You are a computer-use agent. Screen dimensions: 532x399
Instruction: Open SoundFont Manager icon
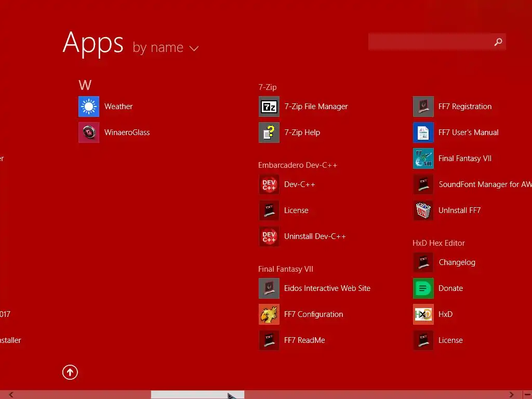423,184
